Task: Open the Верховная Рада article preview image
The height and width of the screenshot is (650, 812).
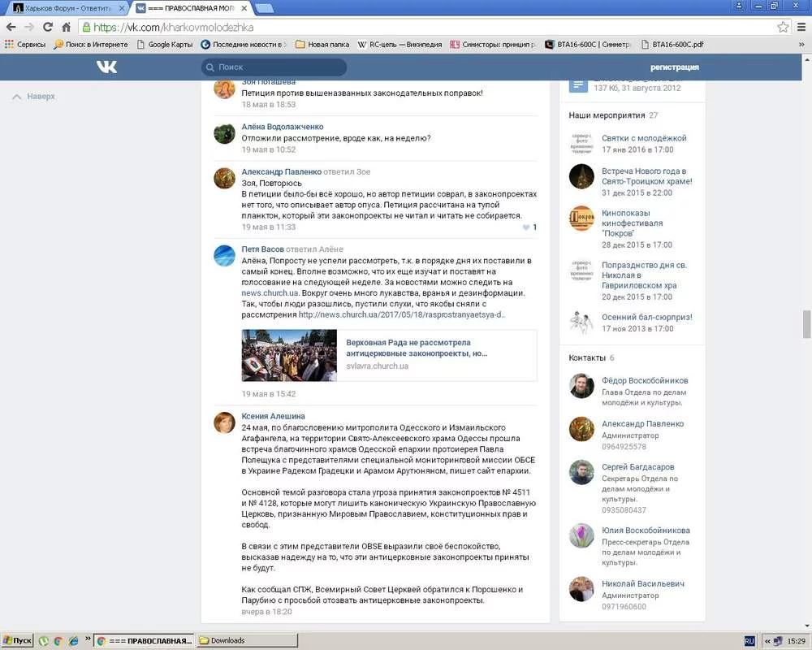Action: [x=289, y=356]
